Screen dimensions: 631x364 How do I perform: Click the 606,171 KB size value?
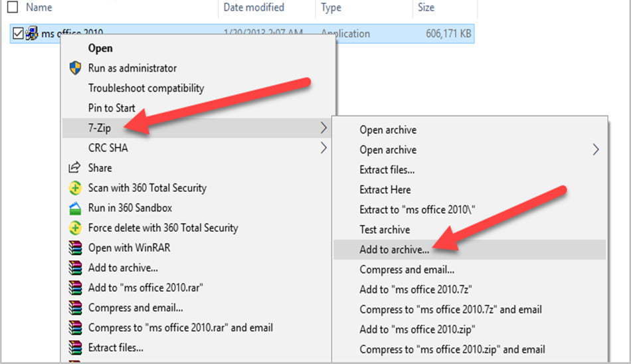click(x=448, y=33)
